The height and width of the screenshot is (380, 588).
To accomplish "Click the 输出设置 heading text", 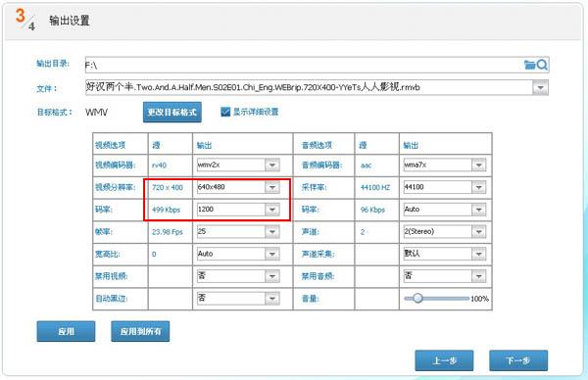I will pyautogui.click(x=70, y=21).
